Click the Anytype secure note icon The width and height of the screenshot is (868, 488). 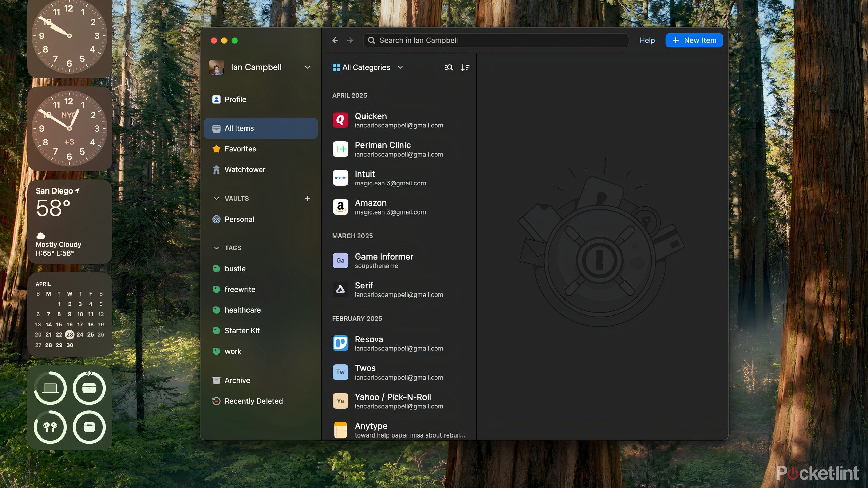340,430
